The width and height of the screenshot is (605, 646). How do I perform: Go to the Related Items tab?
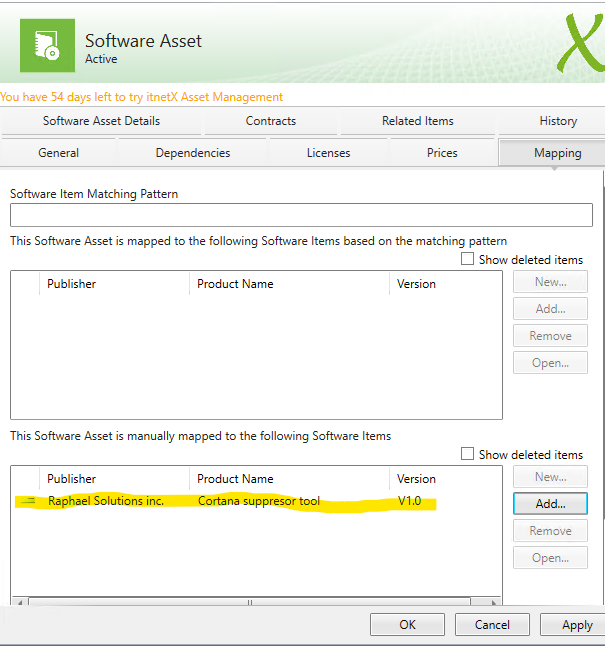417,121
